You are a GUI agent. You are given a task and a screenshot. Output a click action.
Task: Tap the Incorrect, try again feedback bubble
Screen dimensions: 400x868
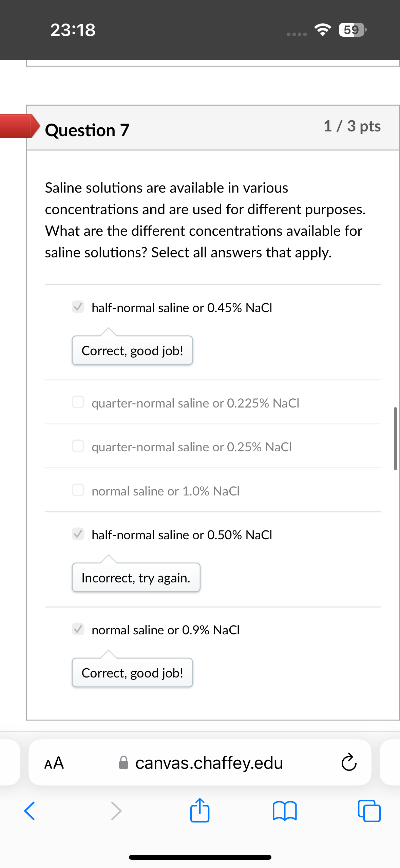point(136,578)
